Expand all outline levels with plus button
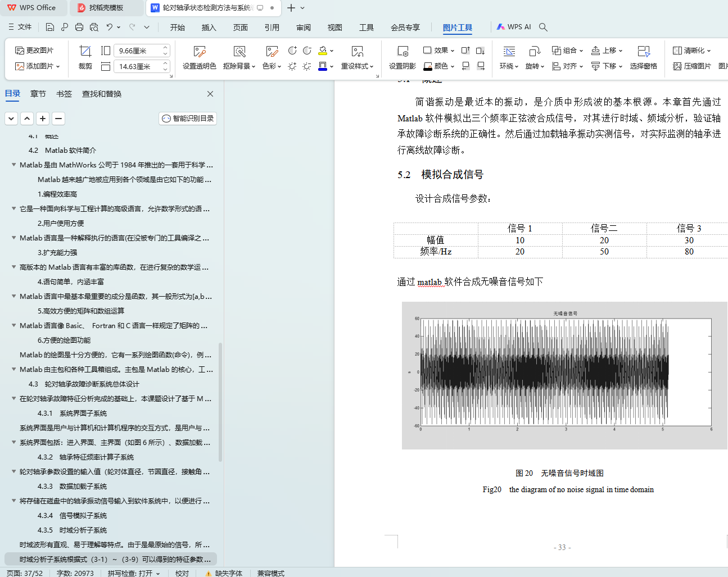Viewport: 728px width, 577px height. (x=43, y=119)
